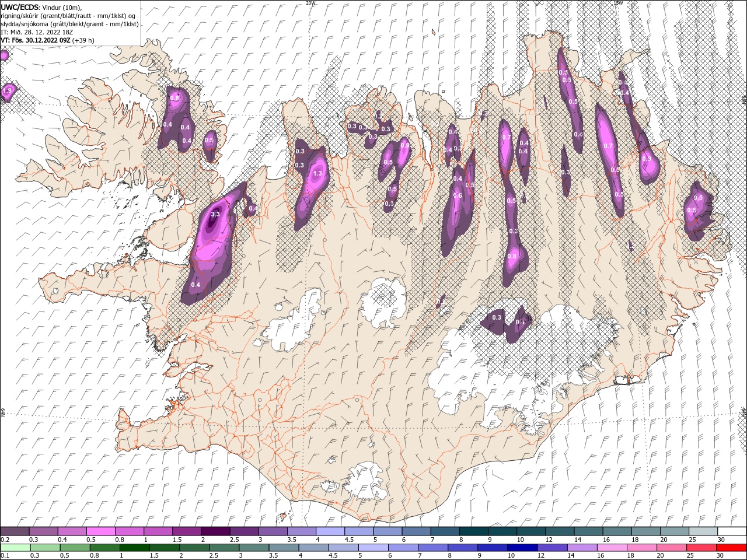This screenshot has height=560, width=747.
Task: Select the orchid 0.4–0.5 snowfall legend swatch
Action: click(x=73, y=531)
